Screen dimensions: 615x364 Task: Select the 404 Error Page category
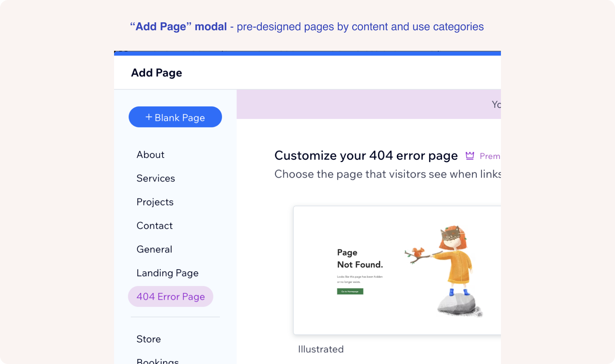pyautogui.click(x=170, y=297)
